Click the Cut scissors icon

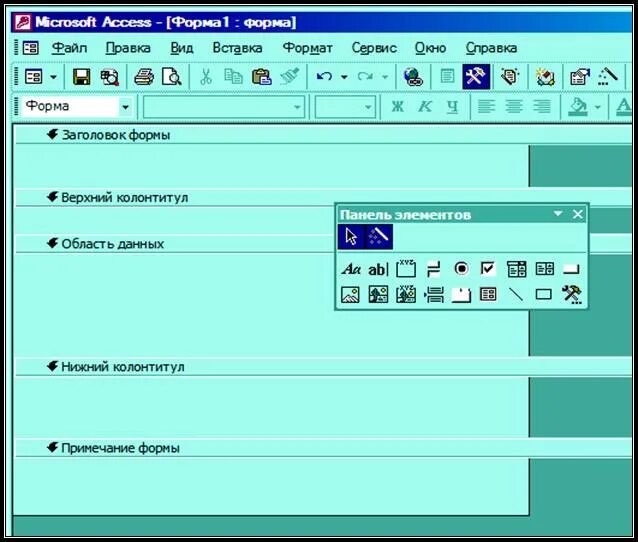coord(206,76)
